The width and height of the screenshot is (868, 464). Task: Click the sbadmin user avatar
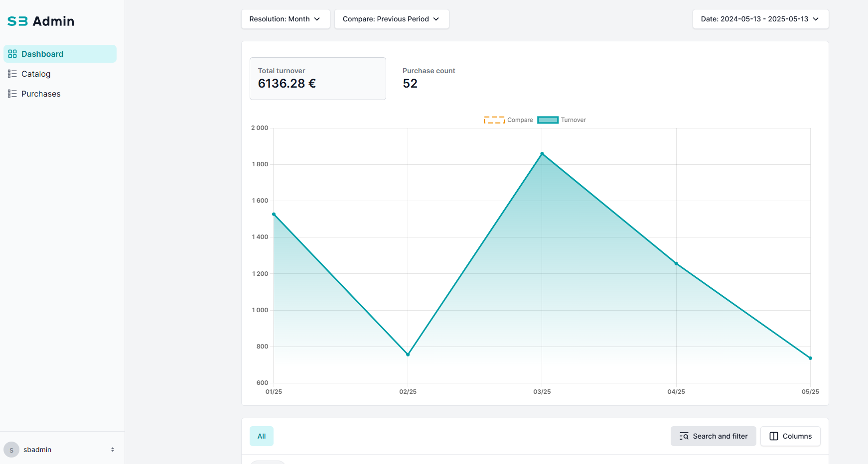pyautogui.click(x=11, y=450)
